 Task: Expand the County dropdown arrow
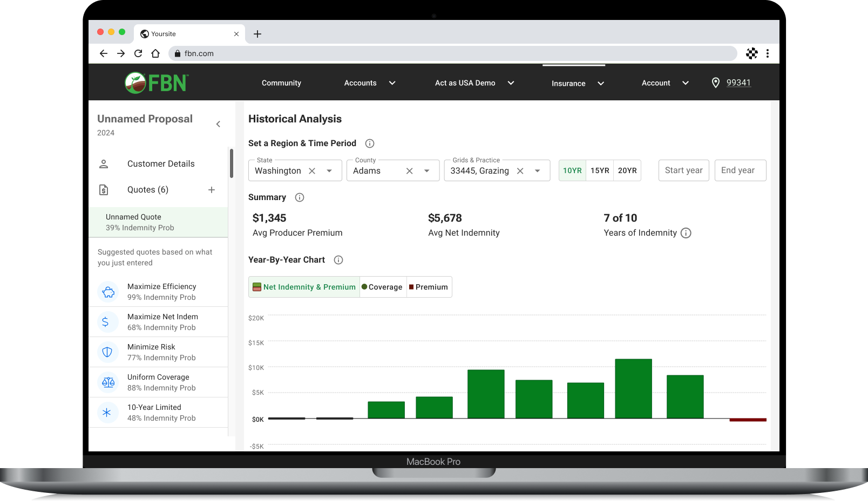pyautogui.click(x=427, y=171)
